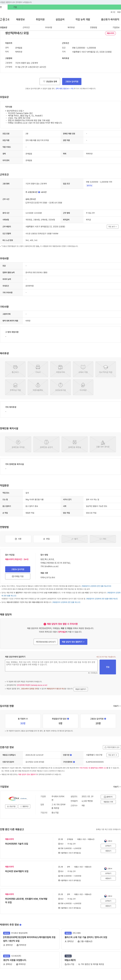
Task: Click the heart icon on 관심정보 등록
Action: coord(44,81)
